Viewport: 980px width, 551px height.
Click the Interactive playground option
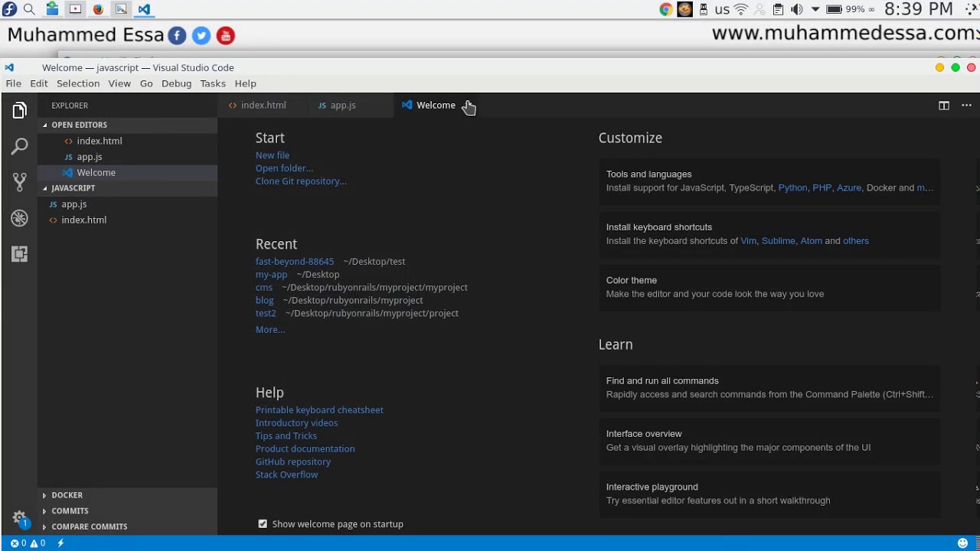click(x=769, y=494)
